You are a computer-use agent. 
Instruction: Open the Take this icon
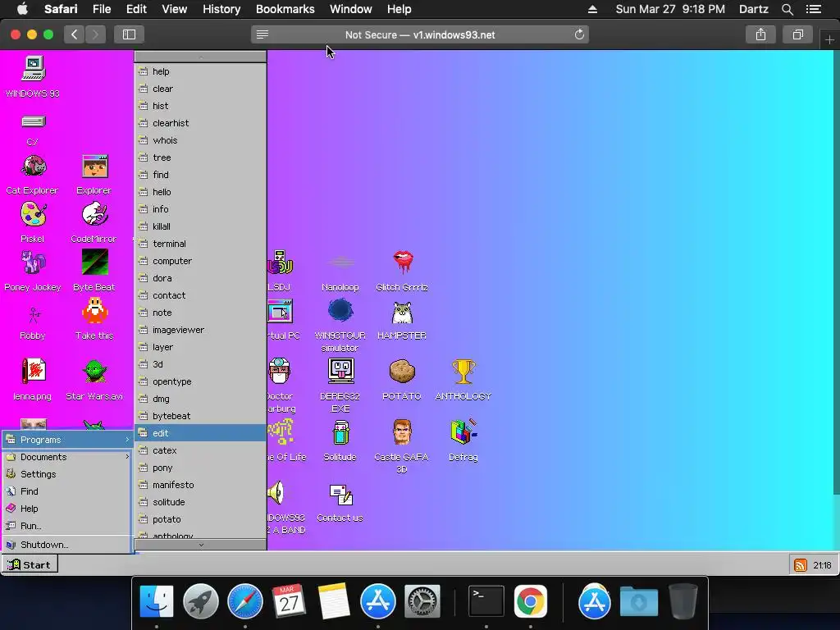pos(94,319)
